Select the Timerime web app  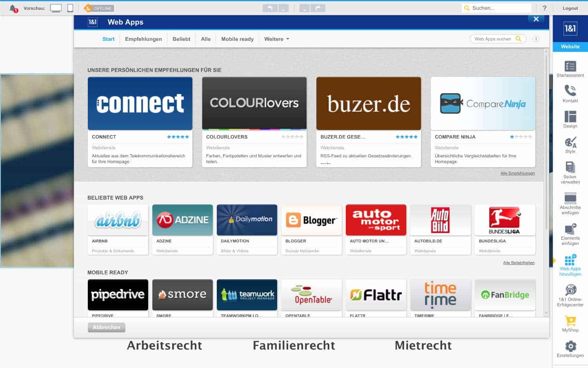(440, 298)
